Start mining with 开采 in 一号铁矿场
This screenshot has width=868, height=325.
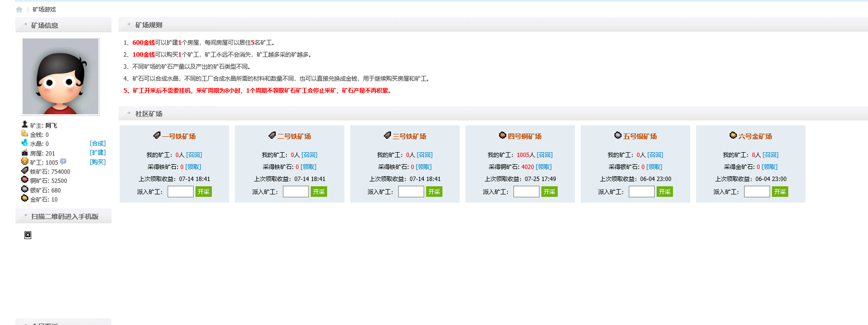204,192
